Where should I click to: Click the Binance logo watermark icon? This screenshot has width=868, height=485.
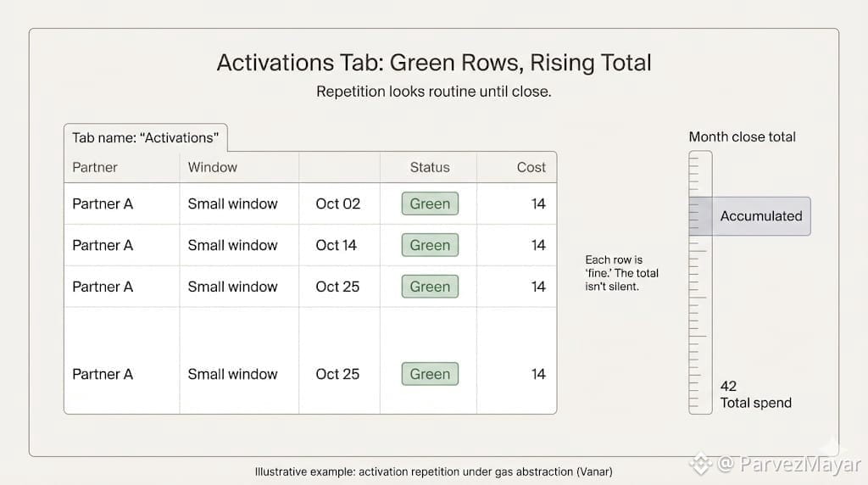coord(699,464)
